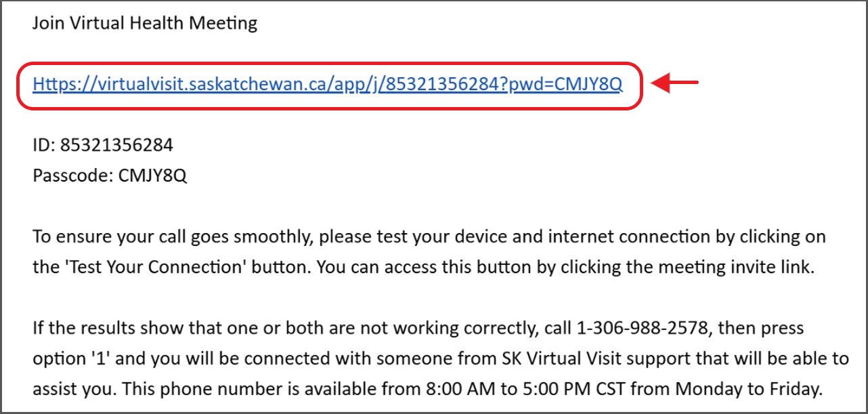Click the "Passcode: CMJY8Q" line
868x414 pixels.
point(110,176)
